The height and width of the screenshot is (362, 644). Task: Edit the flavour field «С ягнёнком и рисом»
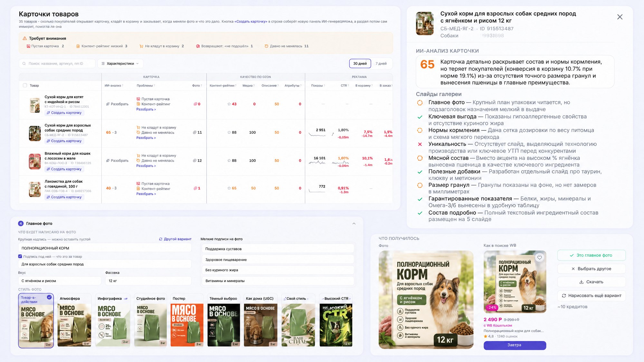[x=60, y=281]
